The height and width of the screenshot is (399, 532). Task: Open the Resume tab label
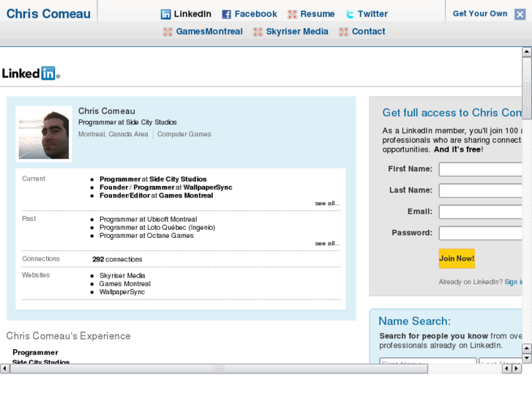(318, 14)
